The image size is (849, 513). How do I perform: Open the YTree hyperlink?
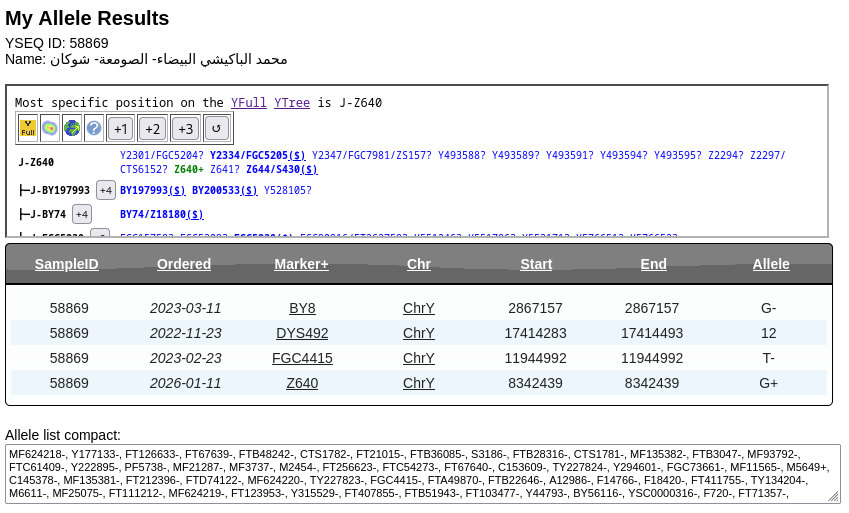(x=292, y=102)
